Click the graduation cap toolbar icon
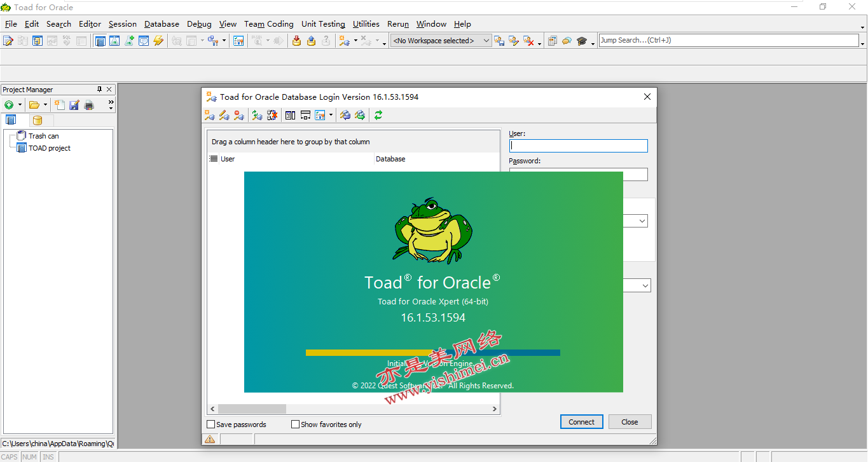The height and width of the screenshot is (462, 868). point(582,41)
